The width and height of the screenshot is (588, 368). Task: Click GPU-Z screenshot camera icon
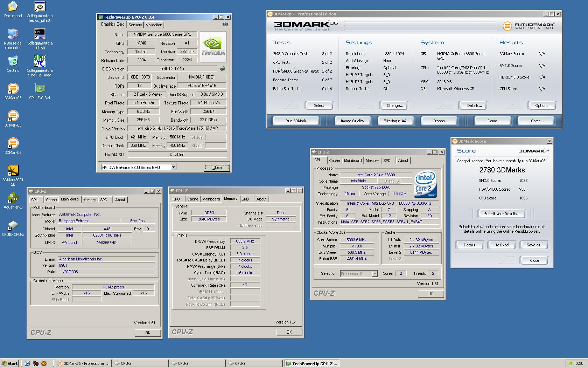(x=225, y=24)
